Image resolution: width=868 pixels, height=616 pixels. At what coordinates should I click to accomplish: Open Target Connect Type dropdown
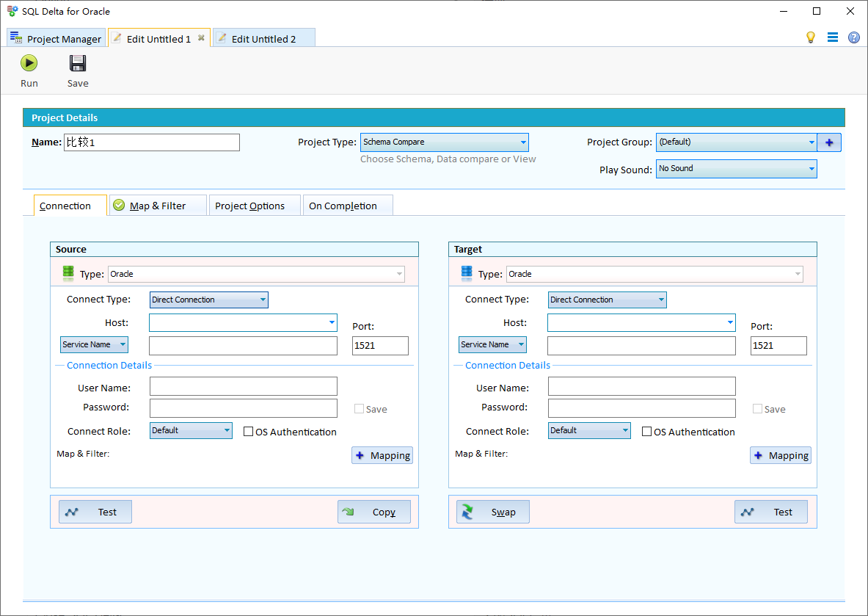pyautogui.click(x=608, y=300)
